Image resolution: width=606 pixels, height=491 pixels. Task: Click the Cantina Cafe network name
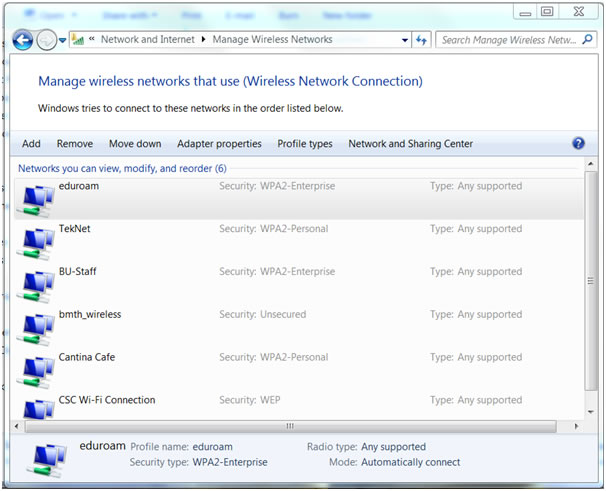coord(87,357)
